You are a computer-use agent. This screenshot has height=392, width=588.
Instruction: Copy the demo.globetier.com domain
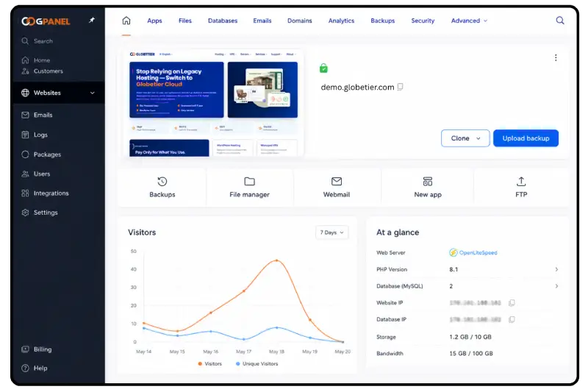[x=400, y=87]
